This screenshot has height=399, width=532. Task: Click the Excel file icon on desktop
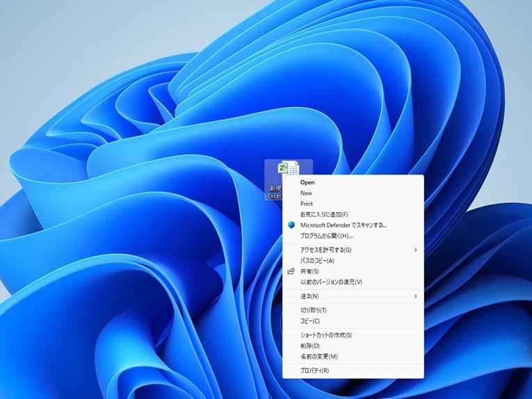288,170
